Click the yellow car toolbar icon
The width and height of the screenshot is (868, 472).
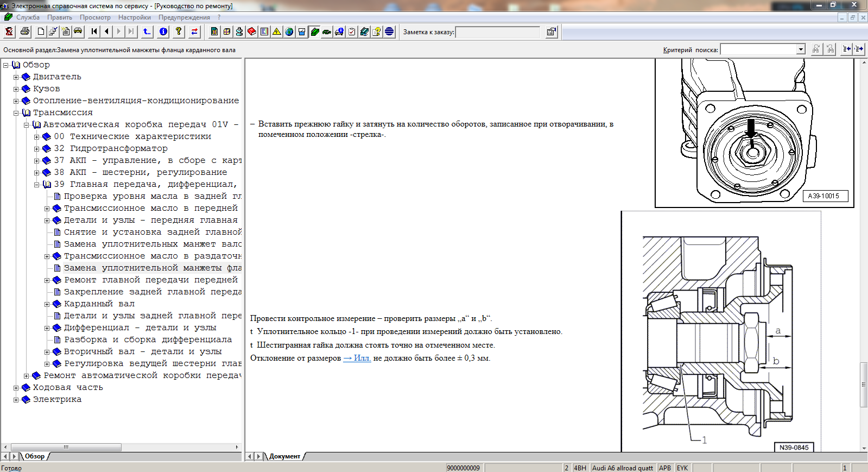78,32
